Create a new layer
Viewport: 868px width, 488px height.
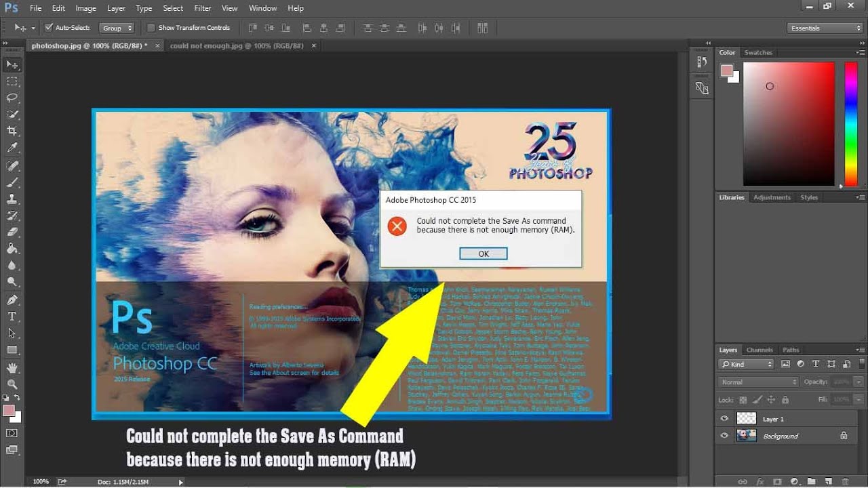828,481
